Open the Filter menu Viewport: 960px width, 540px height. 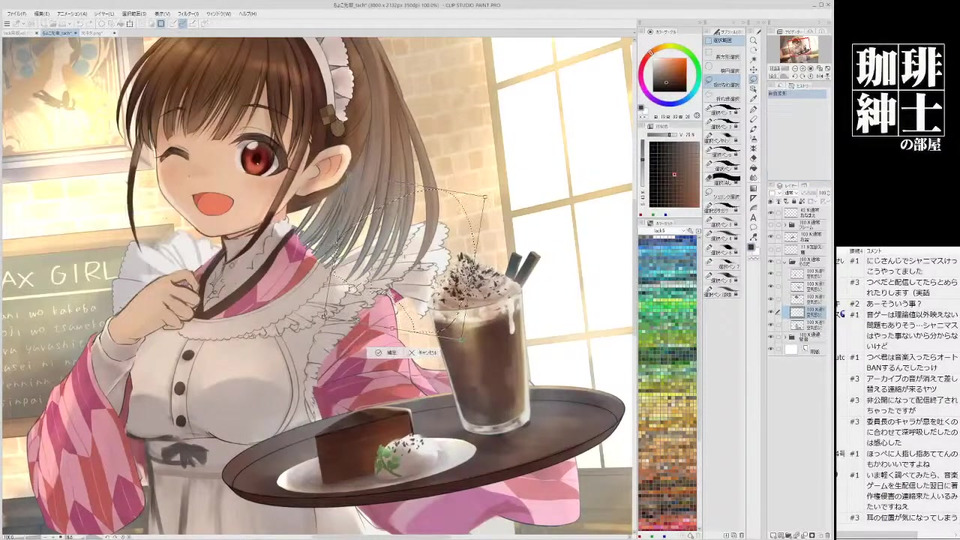188,13
